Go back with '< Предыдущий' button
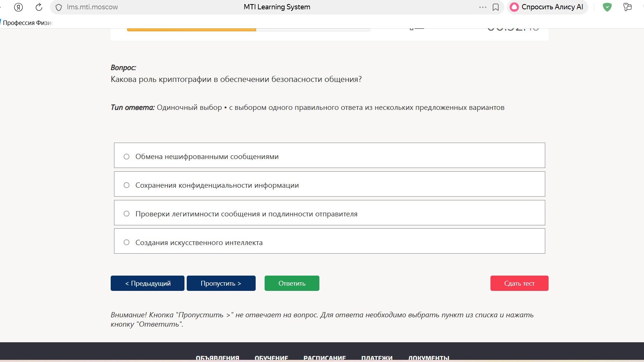Screen dimensions: 644x362 pos(148,283)
